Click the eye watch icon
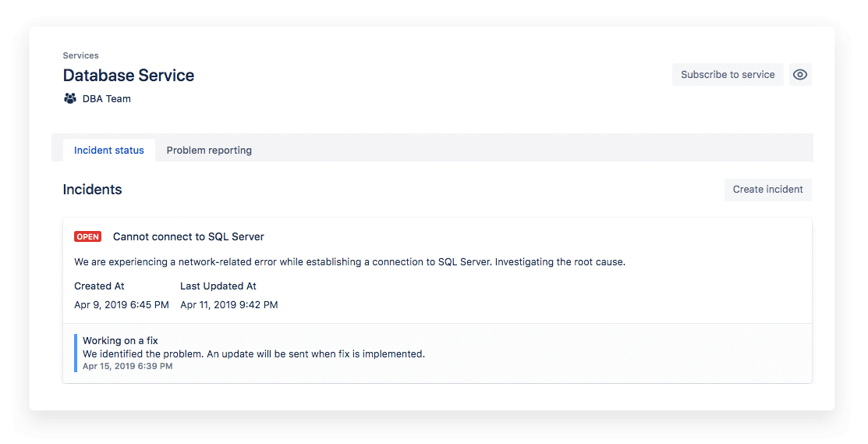 800,75
